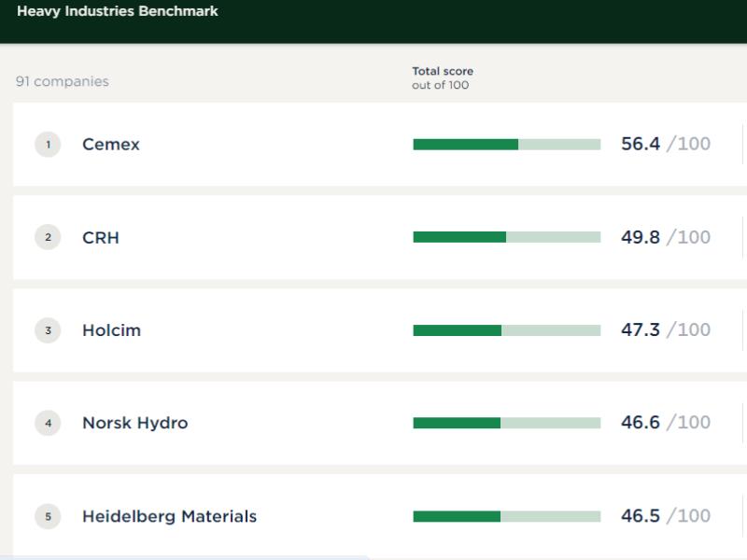Image resolution: width=747 pixels, height=560 pixels.
Task: Click the rank 5 badge for Heidelberg Materials
Action: click(x=48, y=516)
